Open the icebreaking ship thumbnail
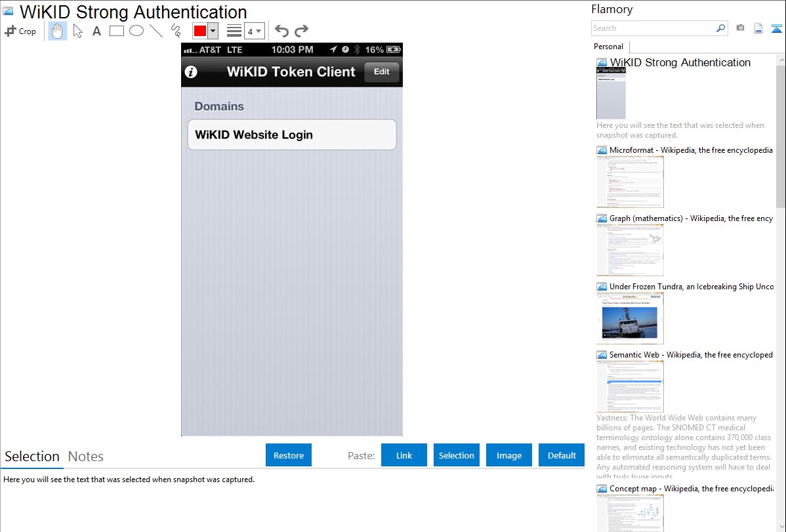Screen dimensions: 786x532 coord(630,318)
